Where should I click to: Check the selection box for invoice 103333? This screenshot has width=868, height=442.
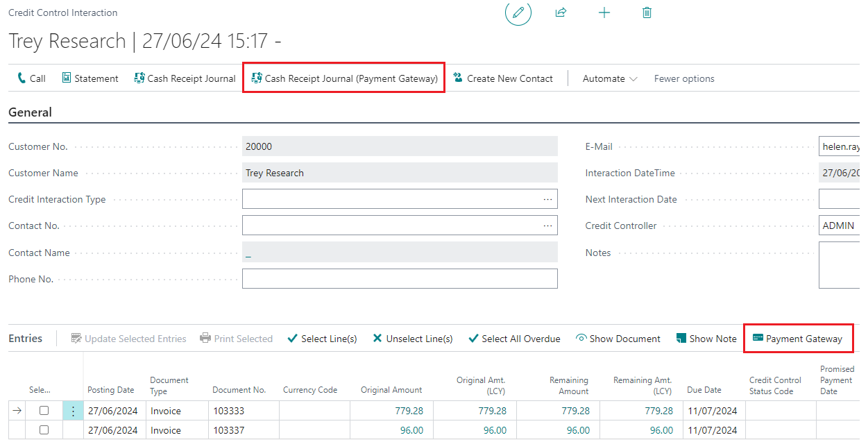click(x=44, y=410)
